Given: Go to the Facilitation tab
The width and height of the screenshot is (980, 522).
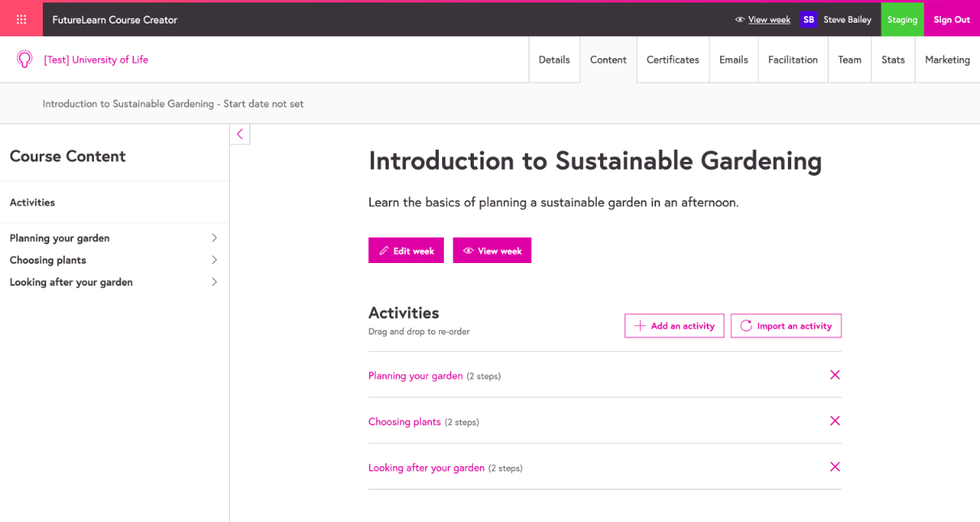Looking at the screenshot, I should click(793, 60).
